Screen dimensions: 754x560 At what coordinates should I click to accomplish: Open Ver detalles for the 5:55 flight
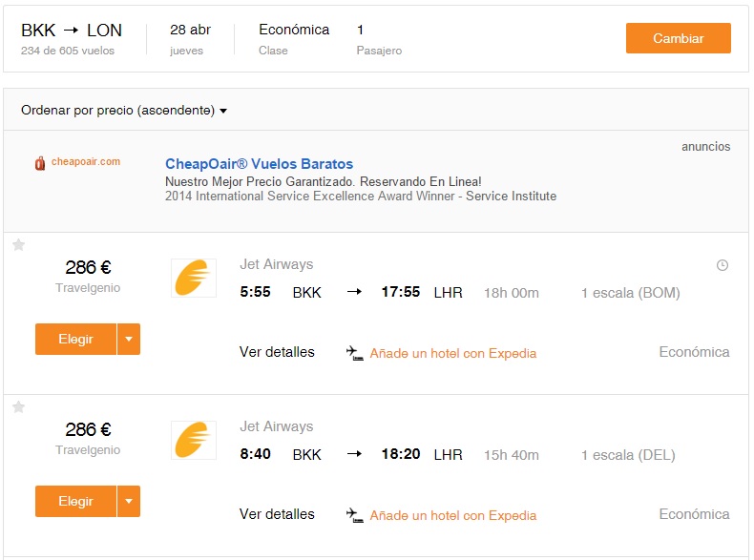277,352
